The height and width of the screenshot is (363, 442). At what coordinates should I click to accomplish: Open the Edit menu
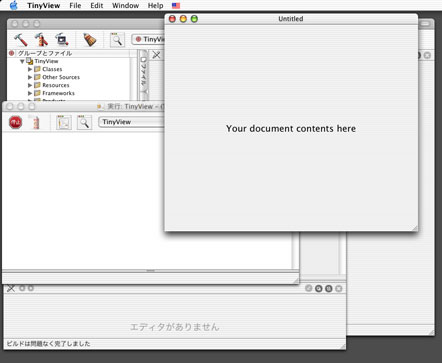coord(96,5)
